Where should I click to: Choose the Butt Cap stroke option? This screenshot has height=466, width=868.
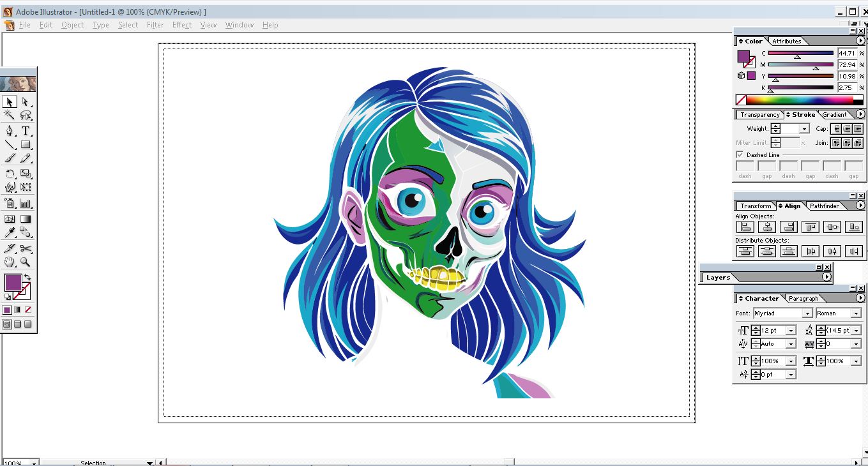point(836,129)
